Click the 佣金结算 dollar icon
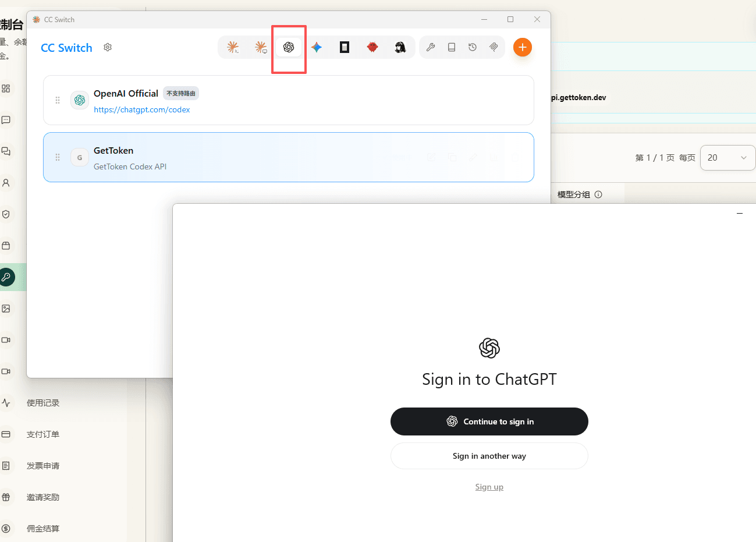 click(6, 529)
